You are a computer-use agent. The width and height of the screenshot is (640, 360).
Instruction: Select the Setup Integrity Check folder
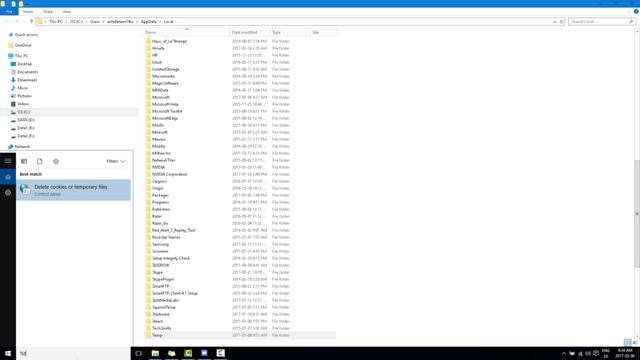pos(171,258)
